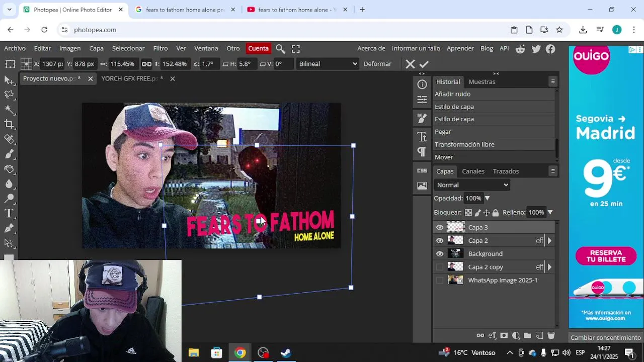This screenshot has width=644, height=362.
Task: Create a new folder group
Action: point(527,335)
